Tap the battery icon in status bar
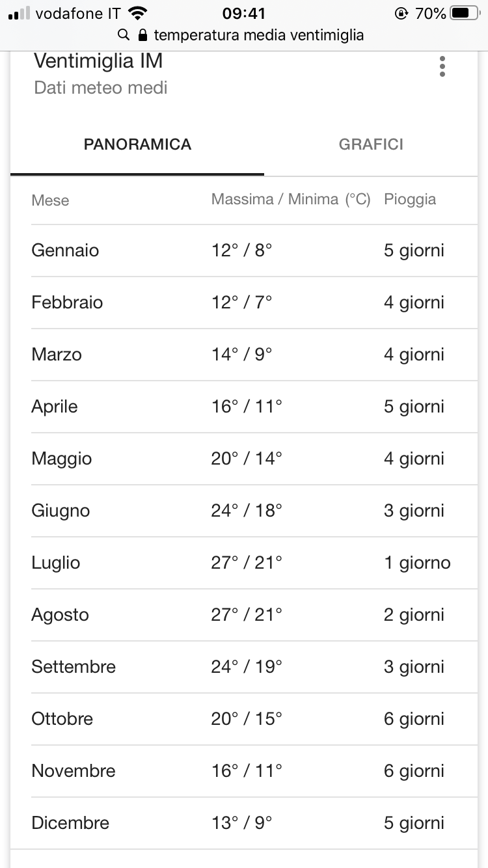This screenshot has height=868, width=488. [465, 13]
